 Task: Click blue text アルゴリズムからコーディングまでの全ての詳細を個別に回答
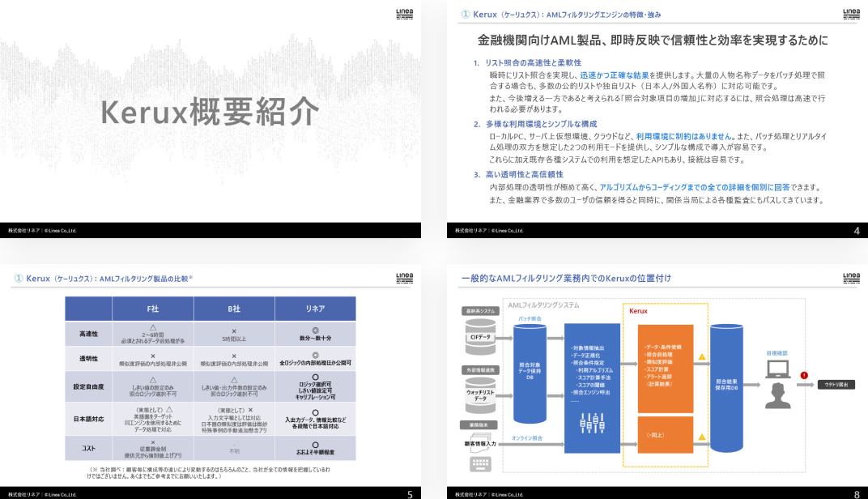pos(694,187)
